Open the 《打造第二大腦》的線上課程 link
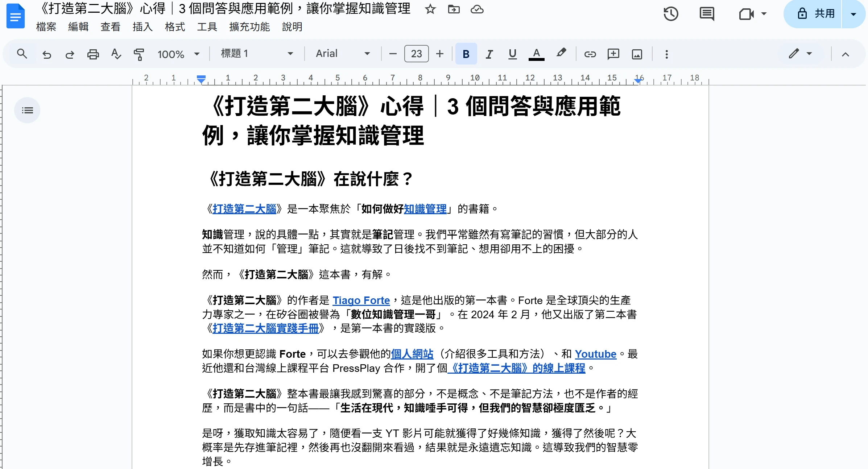868x469 pixels. (516, 368)
